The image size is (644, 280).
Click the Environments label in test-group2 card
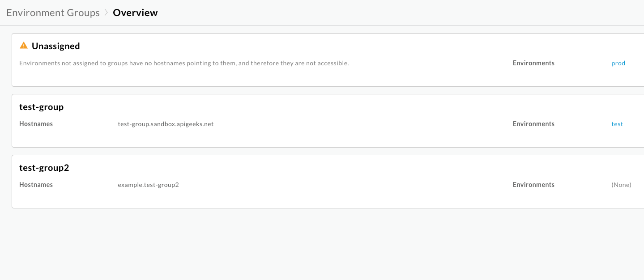tap(533, 184)
